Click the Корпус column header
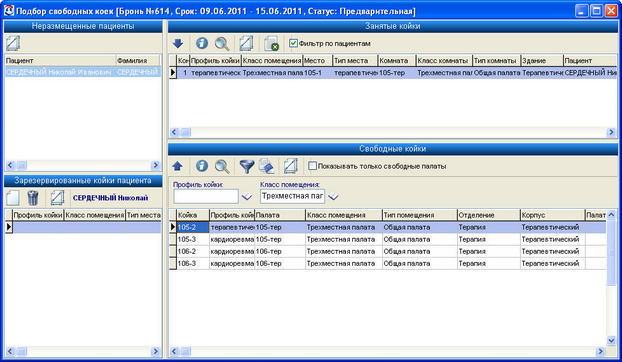The height and width of the screenshot is (362, 622). 553,215
